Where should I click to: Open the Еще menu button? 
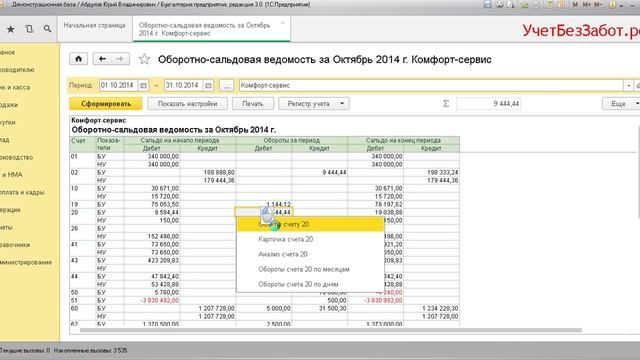621,104
